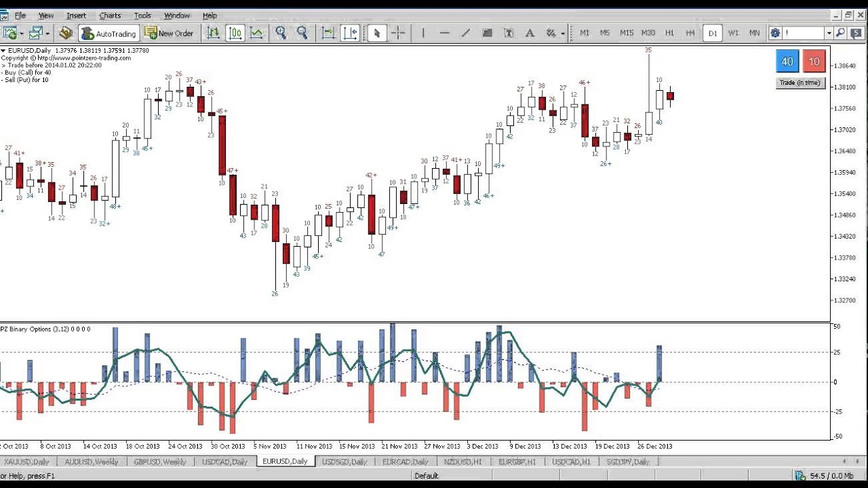868x488 pixels.
Task: Open the Charts menu
Action: [110, 16]
